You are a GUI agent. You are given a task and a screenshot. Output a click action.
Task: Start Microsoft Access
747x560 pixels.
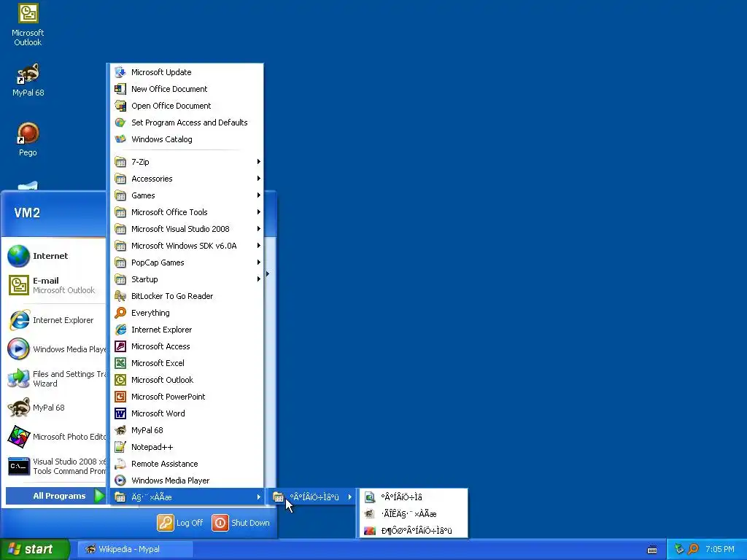coord(187,346)
